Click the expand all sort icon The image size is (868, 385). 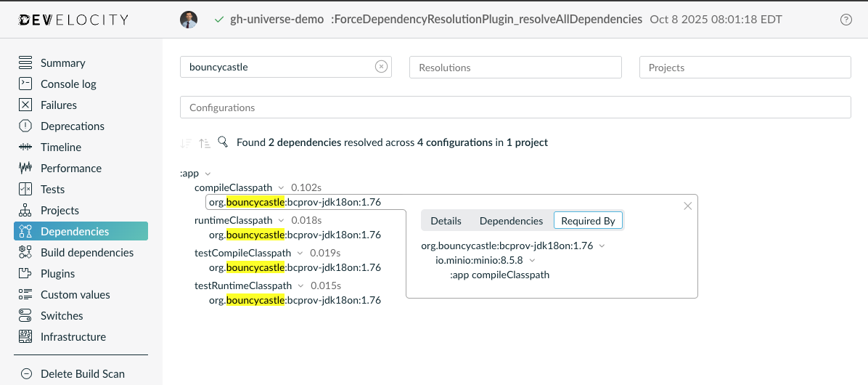[x=205, y=143]
